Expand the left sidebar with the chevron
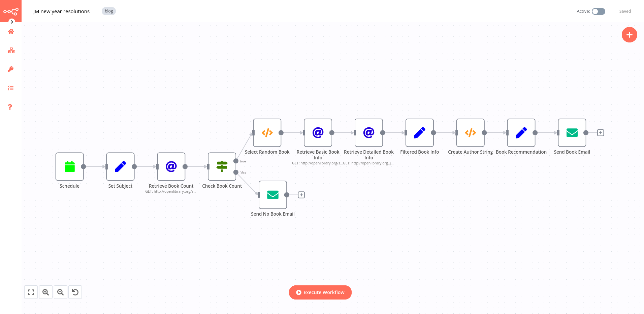Image resolution: width=644 pixels, height=314 pixels. (x=12, y=22)
